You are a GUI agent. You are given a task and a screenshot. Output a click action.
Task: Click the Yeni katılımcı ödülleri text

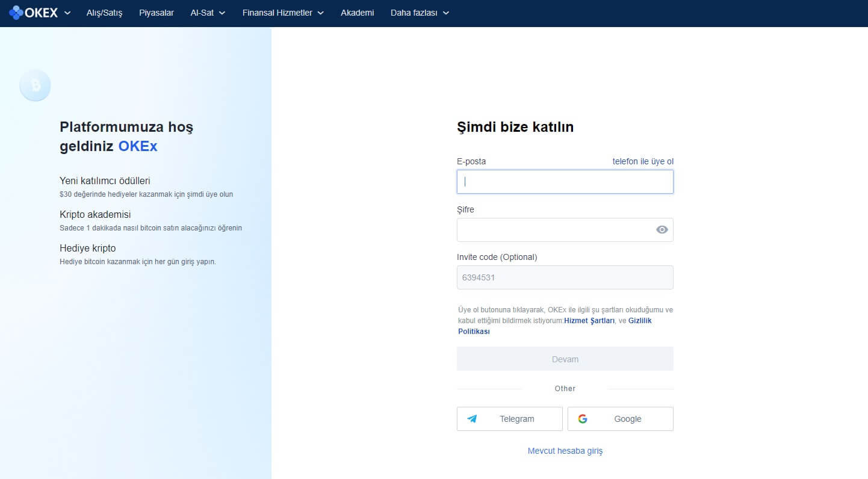click(x=105, y=181)
